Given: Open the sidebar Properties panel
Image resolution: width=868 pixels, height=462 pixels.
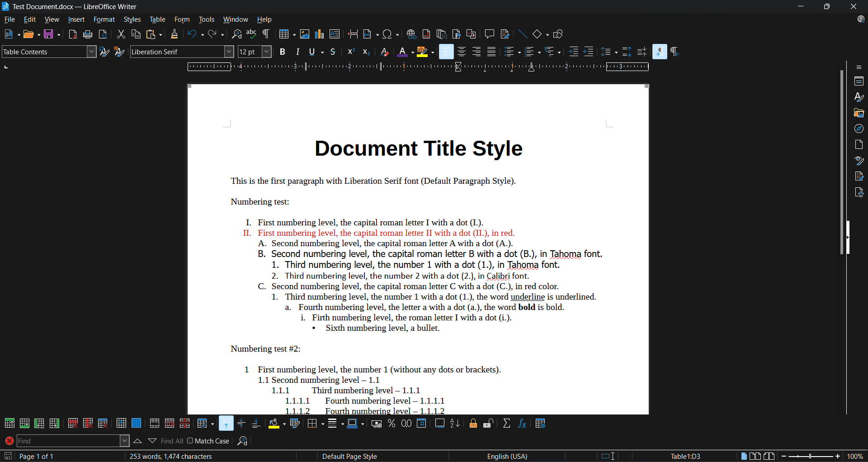Looking at the screenshot, I should (859, 81).
